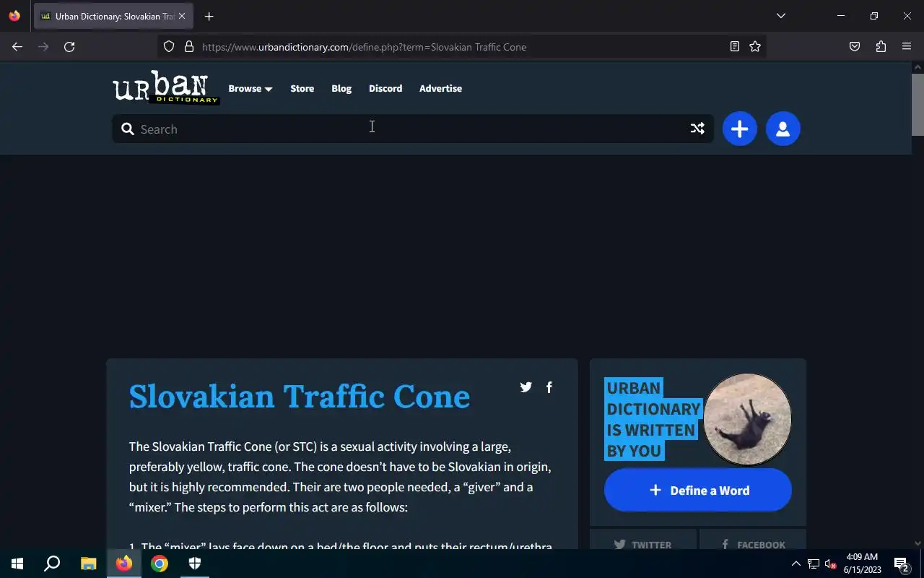Open the user account profile icon
Screen dimensions: 924x578
[x=783, y=129]
